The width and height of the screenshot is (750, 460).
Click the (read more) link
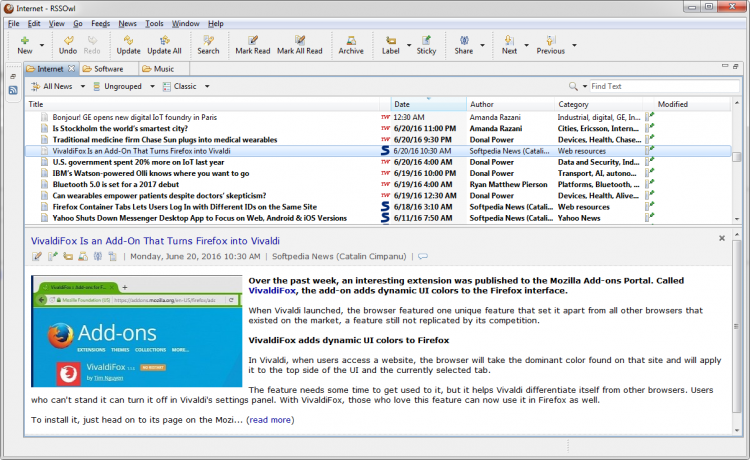pyautogui.click(x=270, y=420)
